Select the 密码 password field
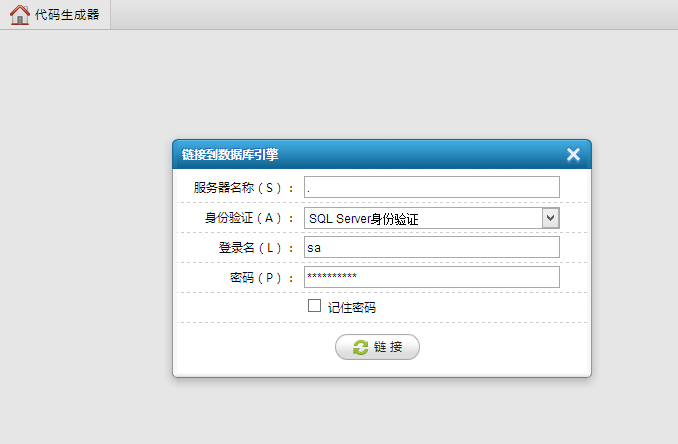Screen dimensions: 678x444 pyautogui.click(x=432, y=277)
